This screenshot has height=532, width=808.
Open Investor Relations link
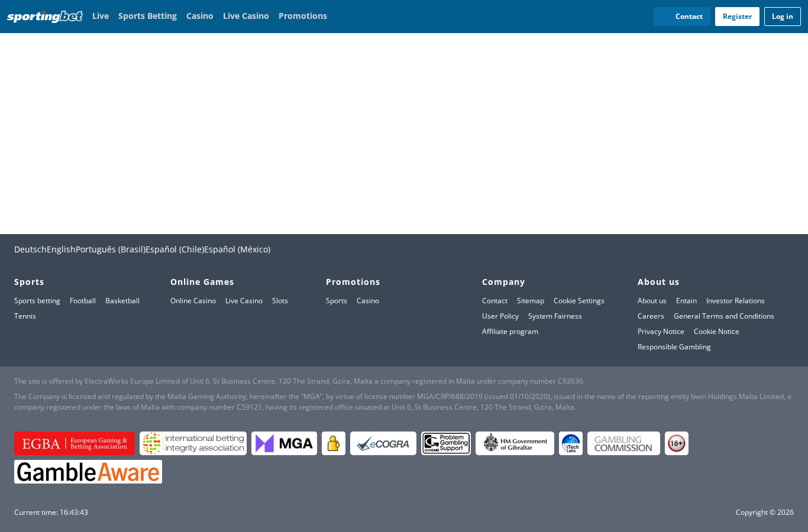(735, 301)
